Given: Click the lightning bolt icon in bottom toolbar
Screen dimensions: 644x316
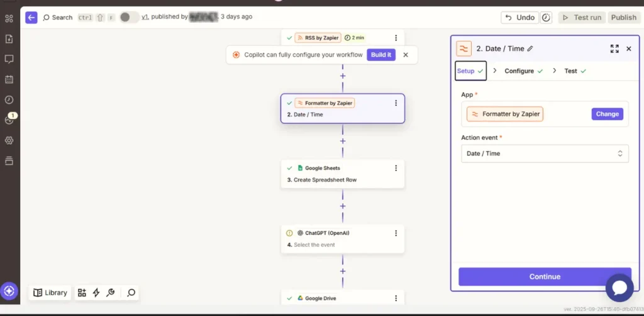Looking at the screenshot, I should (x=96, y=293).
